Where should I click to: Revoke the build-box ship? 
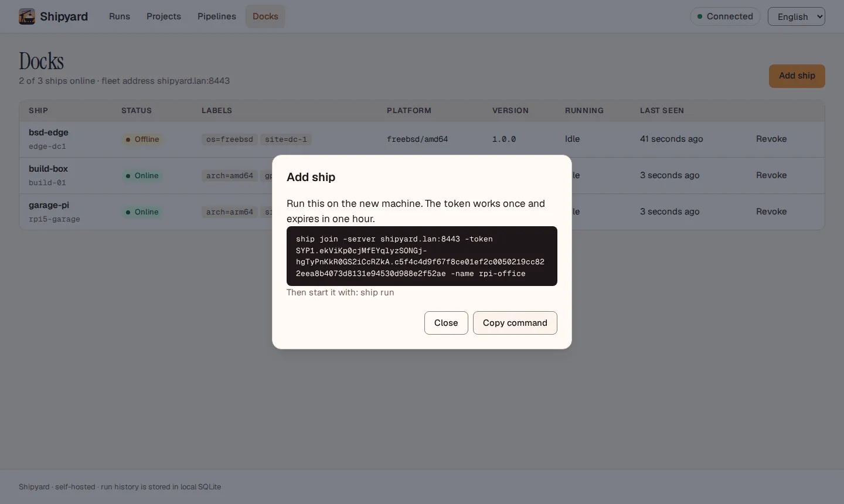(x=771, y=175)
